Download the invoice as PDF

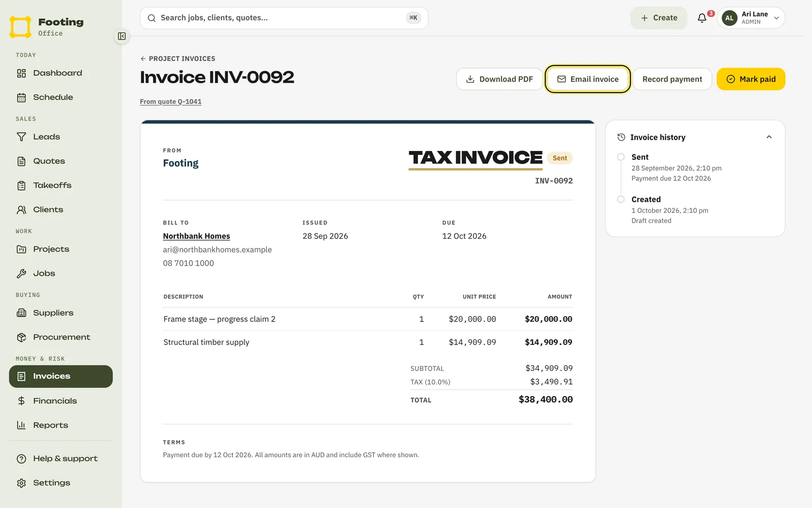point(499,79)
